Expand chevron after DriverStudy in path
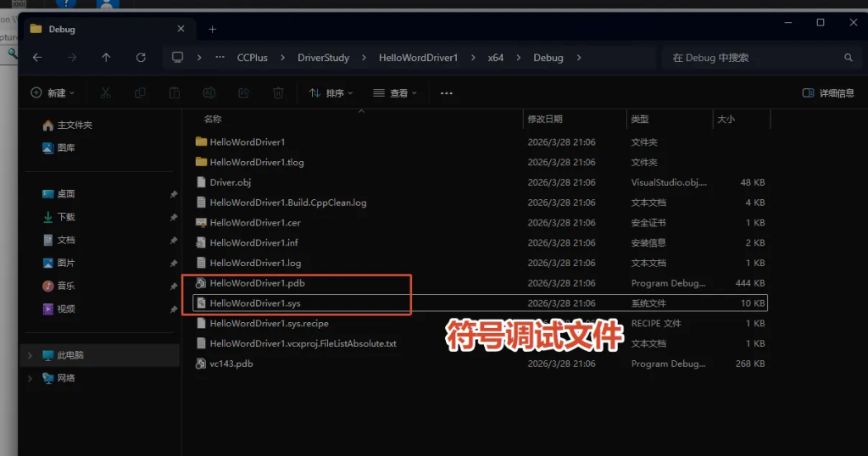The width and height of the screenshot is (868, 456). click(364, 58)
